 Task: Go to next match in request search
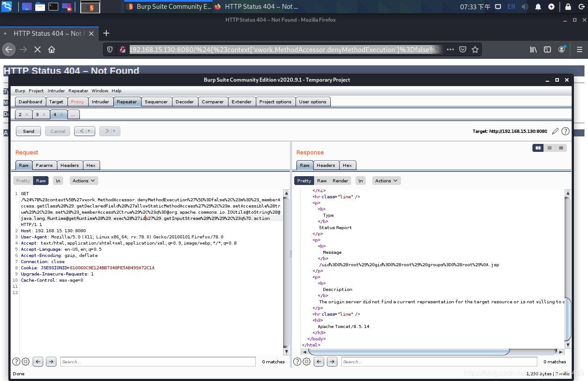(51, 362)
